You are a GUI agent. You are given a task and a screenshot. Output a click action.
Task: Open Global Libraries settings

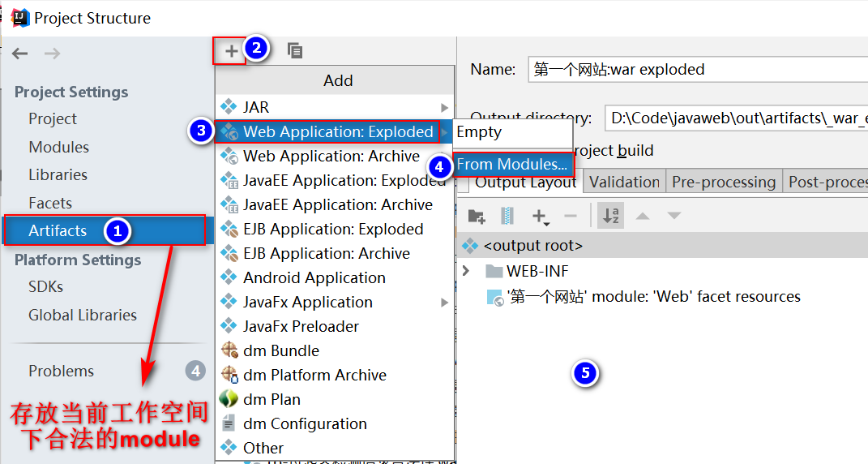point(83,315)
